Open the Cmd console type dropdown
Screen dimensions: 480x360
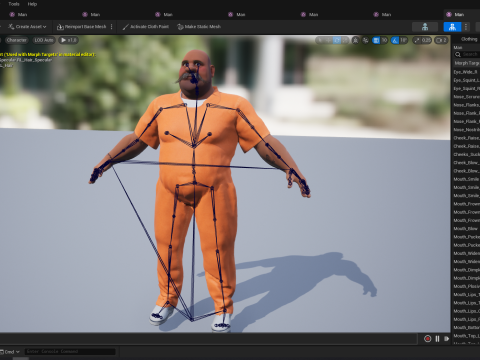point(10,352)
